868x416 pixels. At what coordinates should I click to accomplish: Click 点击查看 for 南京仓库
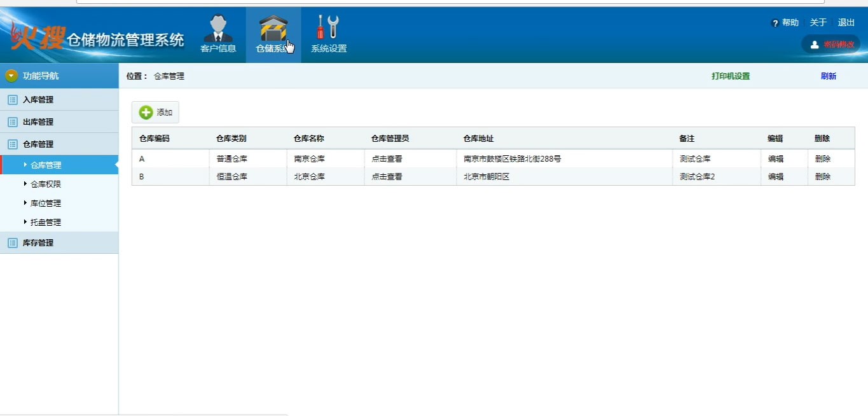point(387,159)
